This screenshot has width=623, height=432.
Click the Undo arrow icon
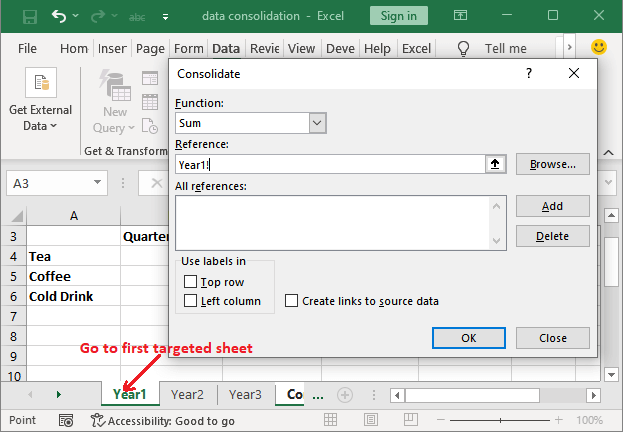(x=59, y=16)
